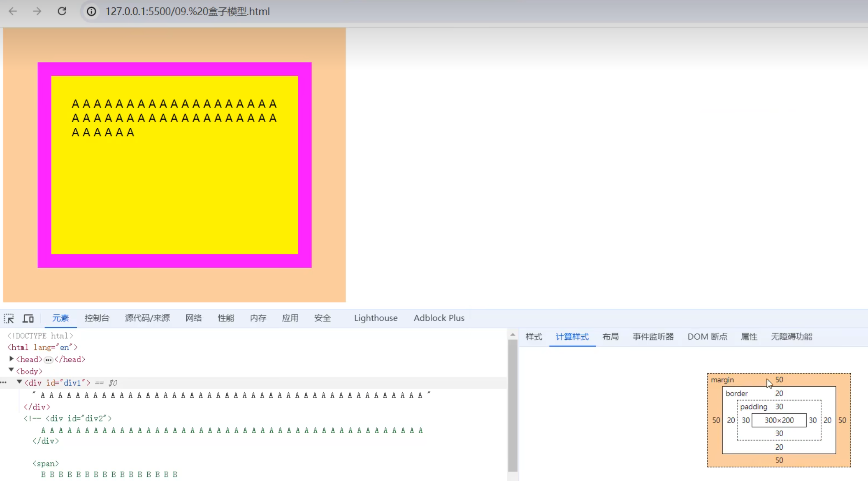This screenshot has width=868, height=481.
Task: Click the margin value 50 in box model
Action: click(779, 379)
